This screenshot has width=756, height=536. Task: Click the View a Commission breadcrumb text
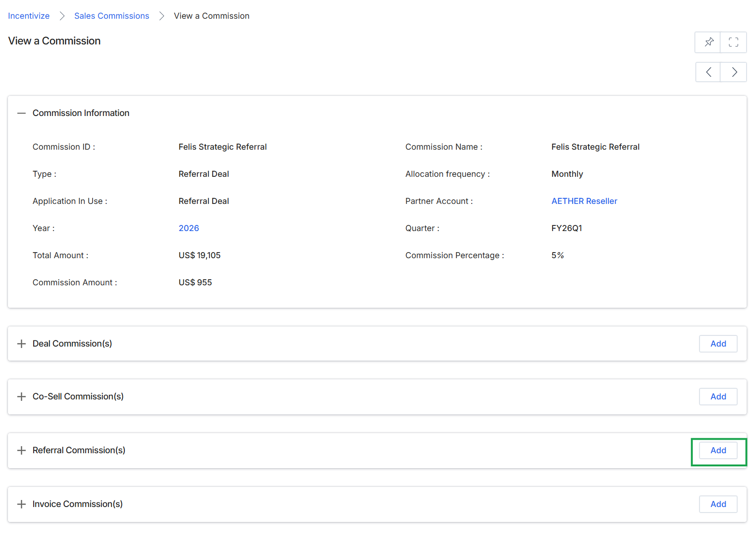(212, 16)
